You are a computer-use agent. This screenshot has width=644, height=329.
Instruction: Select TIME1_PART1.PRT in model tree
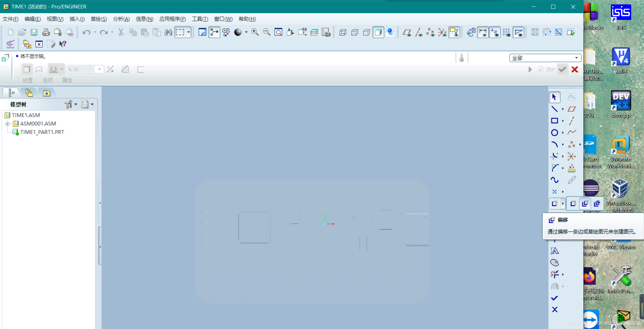(x=42, y=132)
